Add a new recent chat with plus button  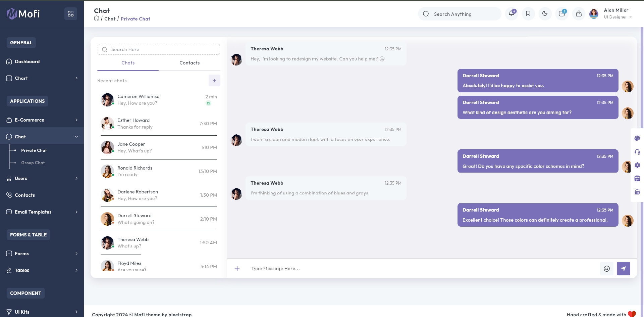coord(214,81)
